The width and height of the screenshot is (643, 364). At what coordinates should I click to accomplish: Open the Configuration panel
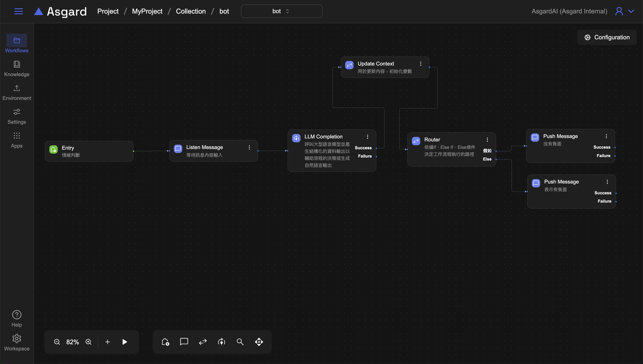point(607,37)
